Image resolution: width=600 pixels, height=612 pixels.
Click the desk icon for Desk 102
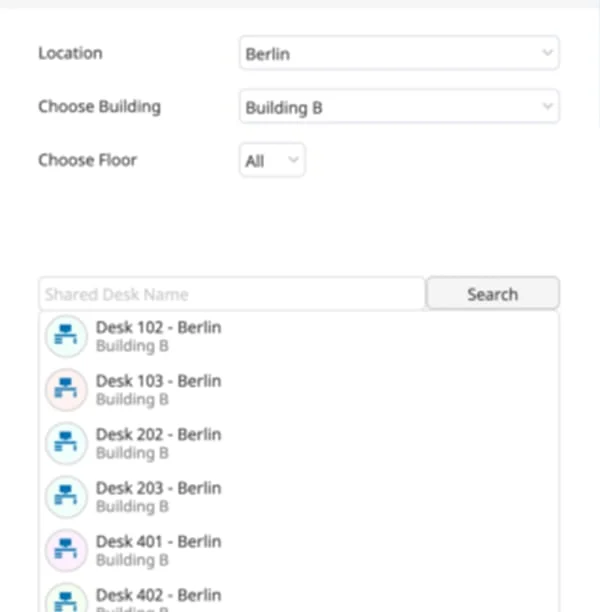click(x=66, y=336)
